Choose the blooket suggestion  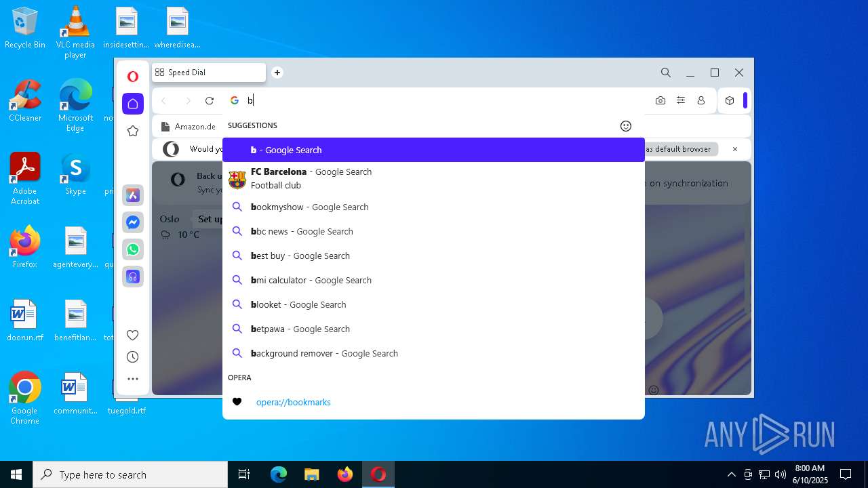[433, 304]
